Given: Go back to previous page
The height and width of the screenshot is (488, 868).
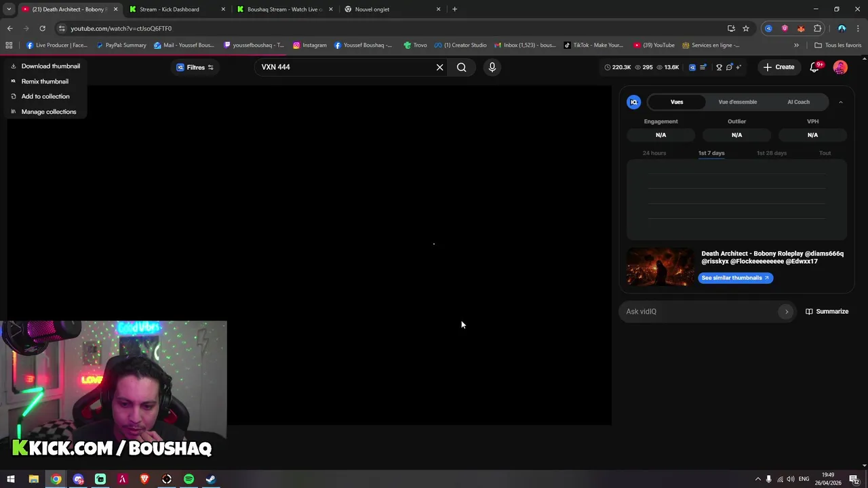Looking at the screenshot, I should click(9, 28).
